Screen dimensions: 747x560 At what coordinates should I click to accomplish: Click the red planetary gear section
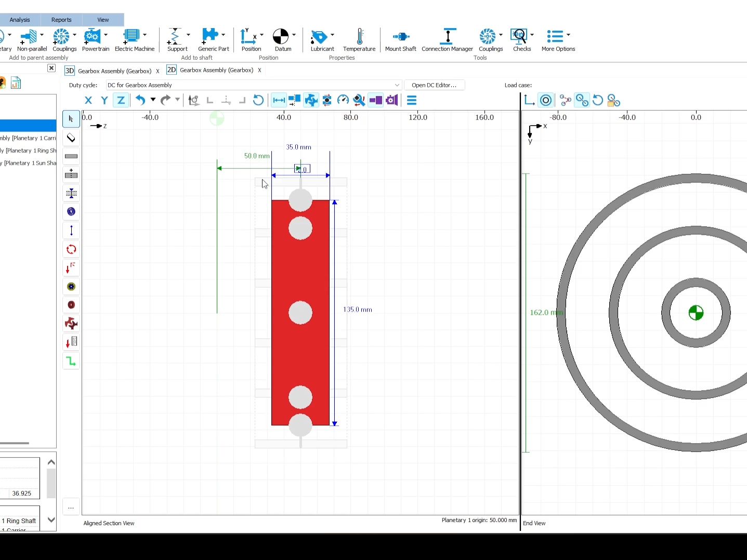tap(300, 313)
